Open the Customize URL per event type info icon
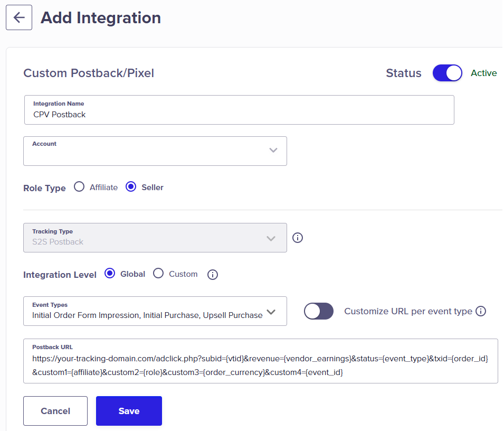 pos(481,311)
